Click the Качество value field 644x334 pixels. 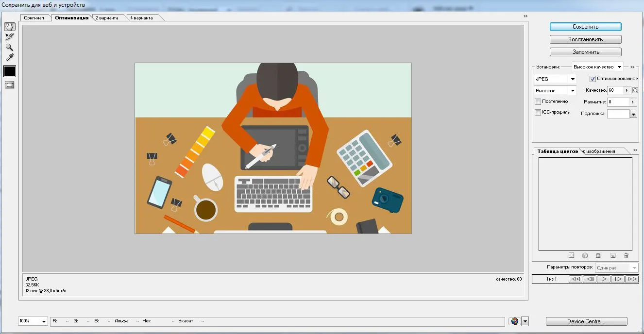615,90
